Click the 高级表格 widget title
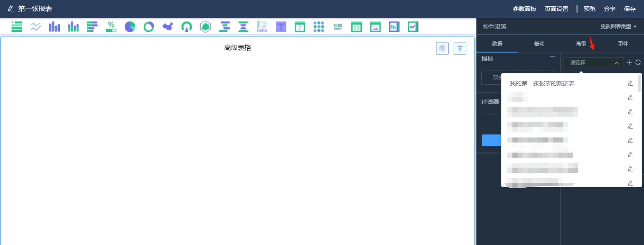644x245 pixels. tap(238, 48)
